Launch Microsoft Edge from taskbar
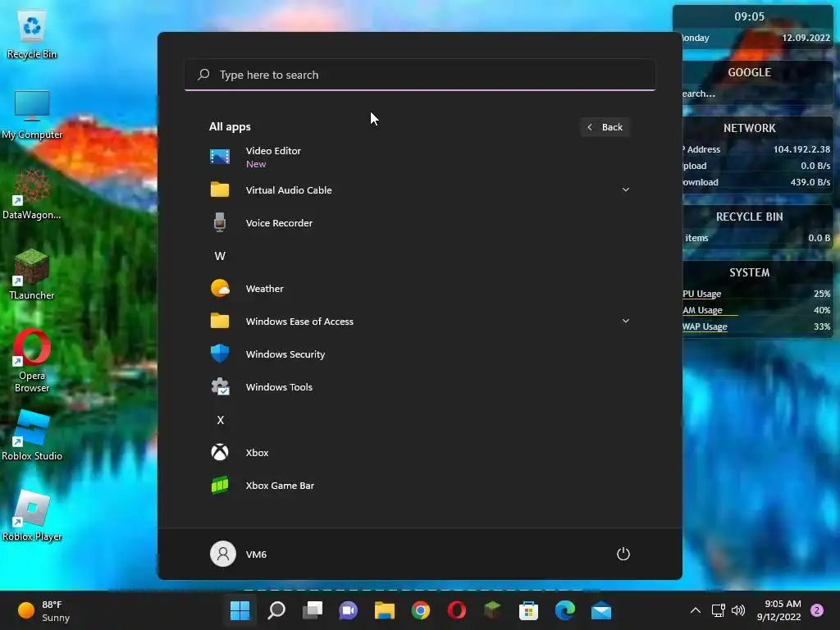Viewport: 840px width, 630px height. coord(564,610)
